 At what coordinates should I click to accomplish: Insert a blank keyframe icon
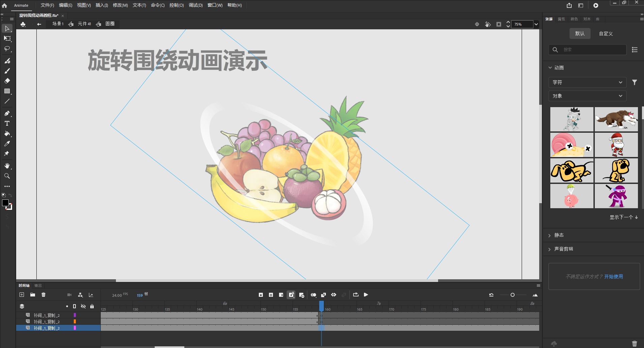click(271, 295)
